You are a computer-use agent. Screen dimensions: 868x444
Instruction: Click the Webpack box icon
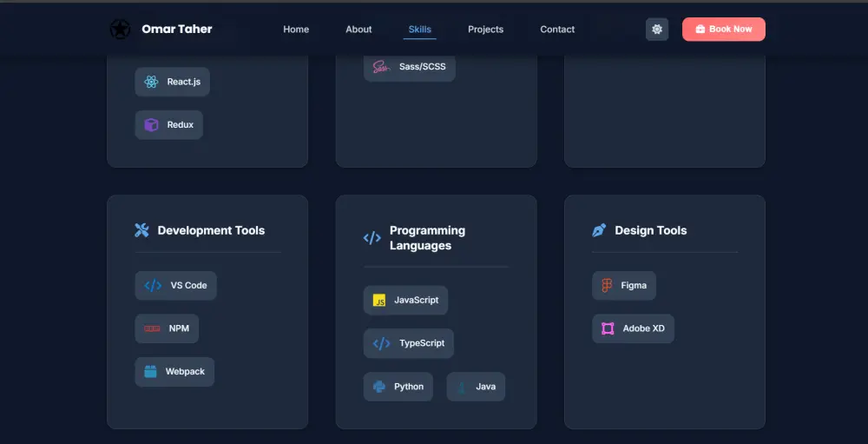pyautogui.click(x=150, y=371)
